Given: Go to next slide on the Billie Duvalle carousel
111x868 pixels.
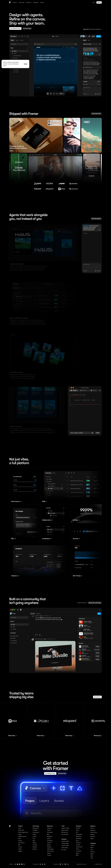Looking at the screenshot, I should tap(73, 656).
